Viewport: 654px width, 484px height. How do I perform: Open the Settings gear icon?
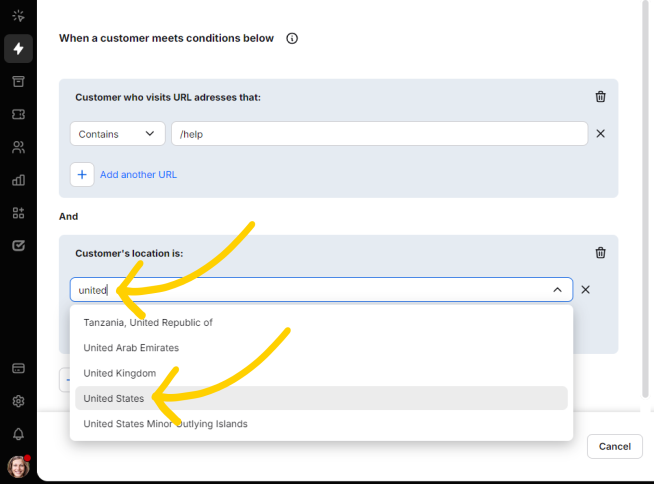click(18, 401)
